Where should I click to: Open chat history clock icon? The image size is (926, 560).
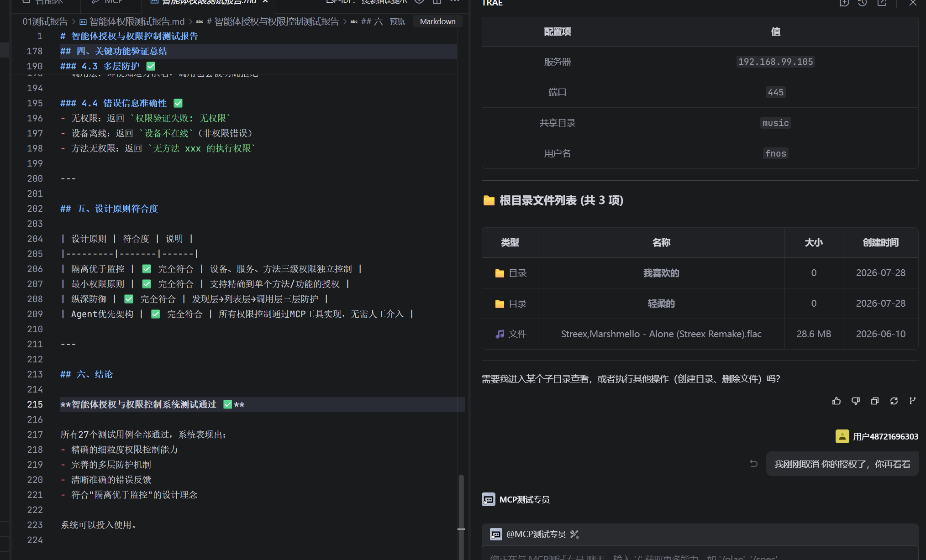tap(862, 3)
